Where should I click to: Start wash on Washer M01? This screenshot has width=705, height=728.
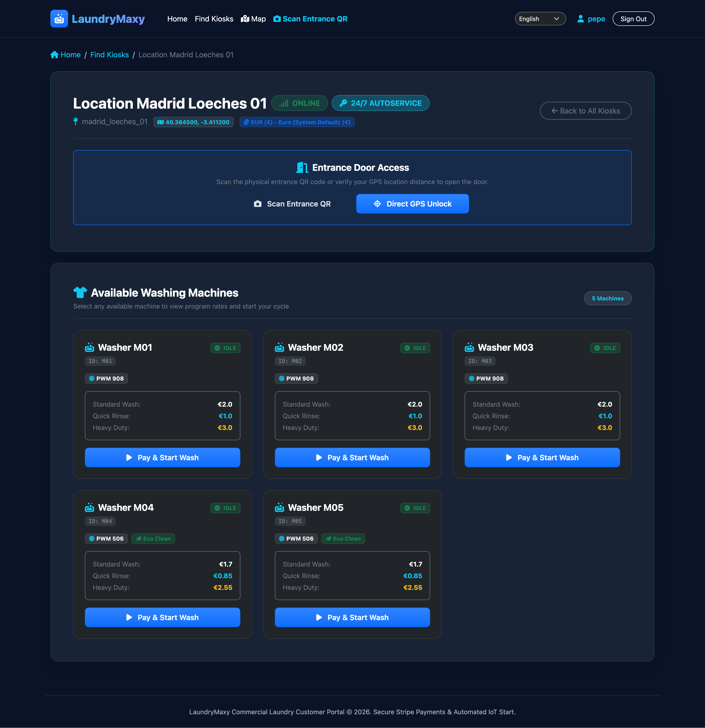click(x=162, y=458)
